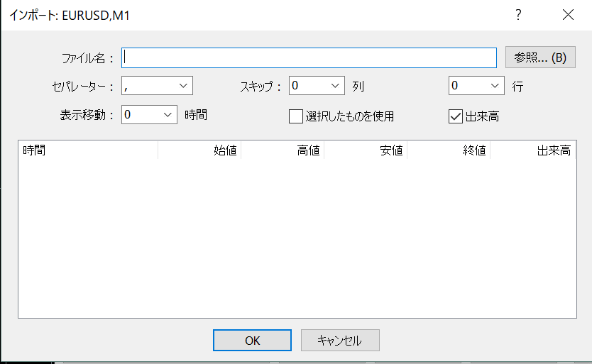This screenshot has width=592, height=364.
Task: Click the 時間 column header
Action: pyautogui.click(x=88, y=150)
